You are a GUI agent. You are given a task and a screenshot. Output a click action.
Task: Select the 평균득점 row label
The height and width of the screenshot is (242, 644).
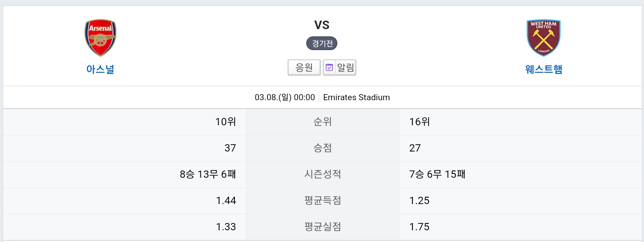coord(322,200)
